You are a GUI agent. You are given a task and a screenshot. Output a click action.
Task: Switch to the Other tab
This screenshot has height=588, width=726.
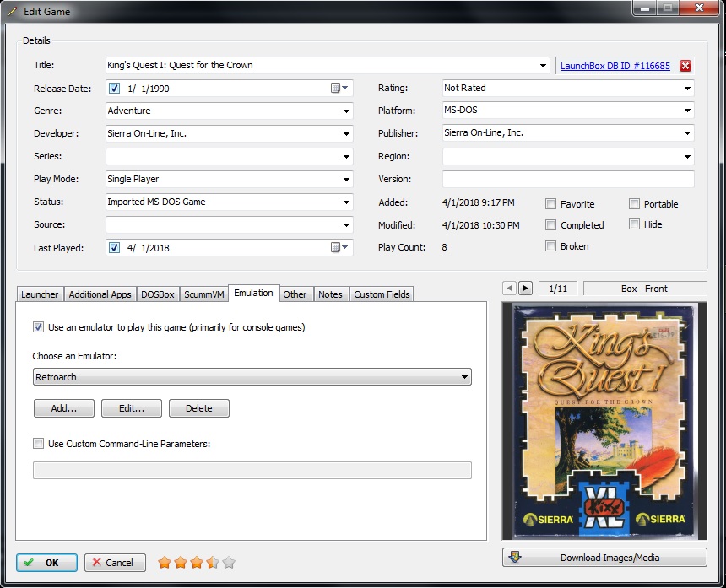click(295, 294)
